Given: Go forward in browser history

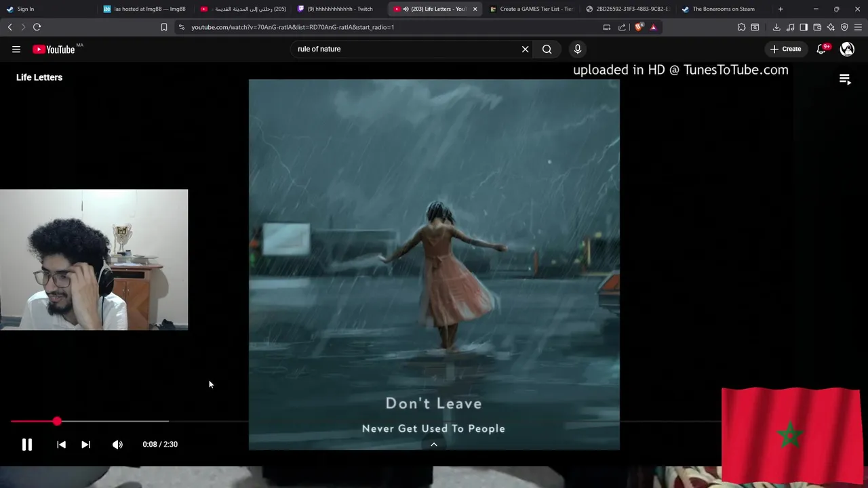Looking at the screenshot, I should [x=23, y=27].
